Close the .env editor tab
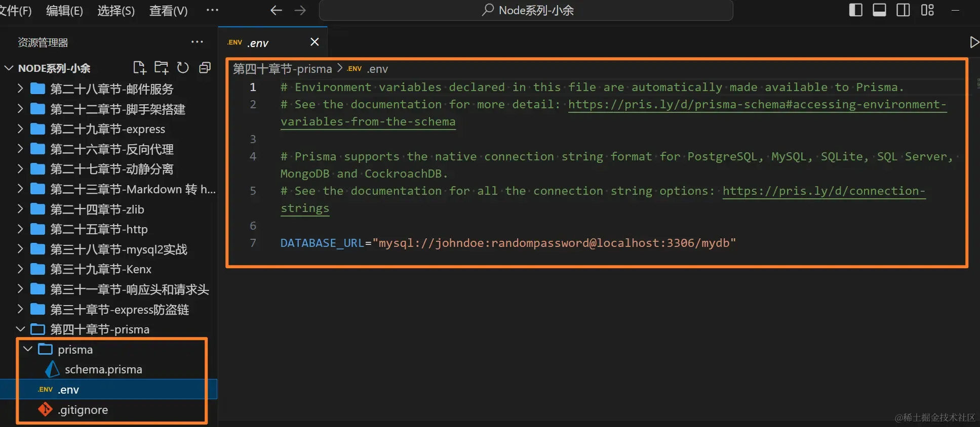 [x=315, y=42]
